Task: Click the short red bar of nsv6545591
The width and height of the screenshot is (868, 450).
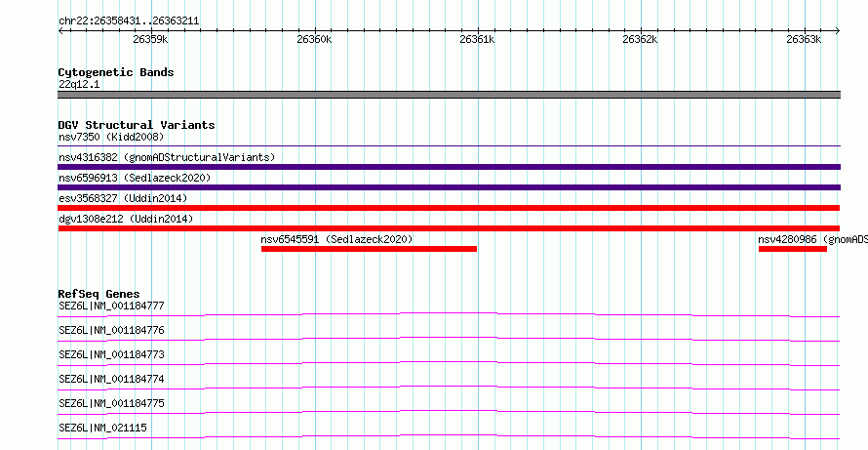Action: pos(369,249)
